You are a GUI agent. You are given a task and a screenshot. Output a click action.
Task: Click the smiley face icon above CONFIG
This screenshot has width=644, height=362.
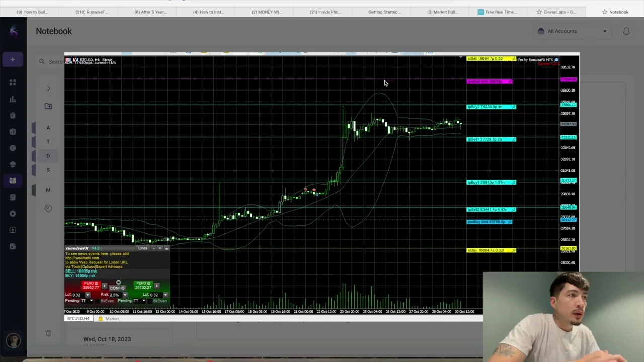tap(118, 283)
